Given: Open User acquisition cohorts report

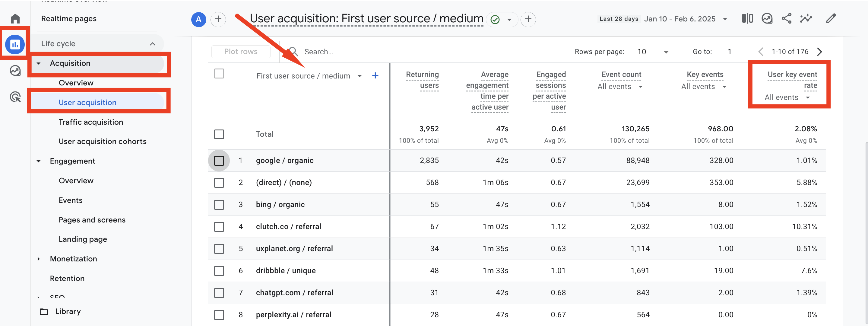Looking at the screenshot, I should coord(103,141).
